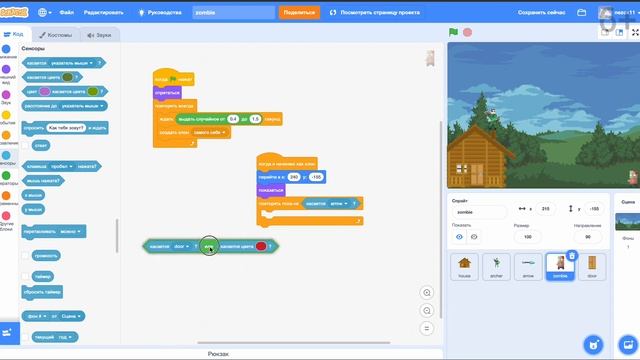The width and height of the screenshot is (640, 360).
Task: Click Посмотреть страницу проекта
Action: tap(375, 13)
